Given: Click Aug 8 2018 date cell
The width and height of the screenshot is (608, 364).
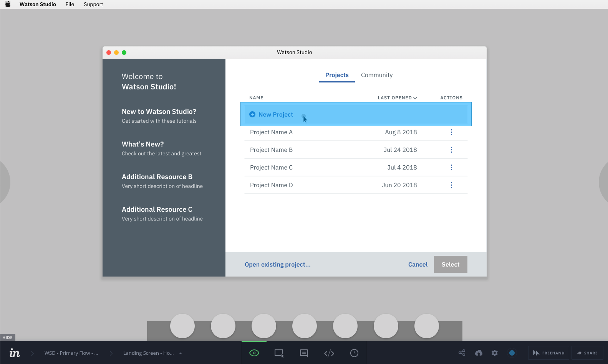Looking at the screenshot, I should (401, 132).
